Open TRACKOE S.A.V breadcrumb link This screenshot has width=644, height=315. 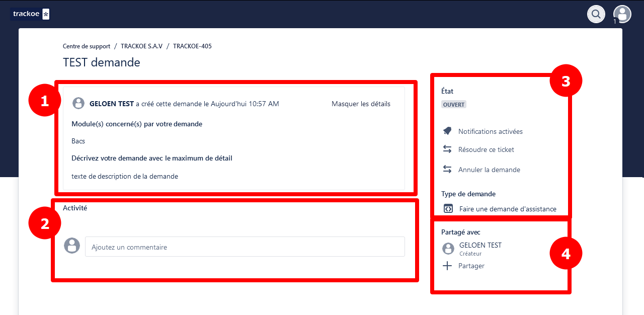(x=141, y=46)
